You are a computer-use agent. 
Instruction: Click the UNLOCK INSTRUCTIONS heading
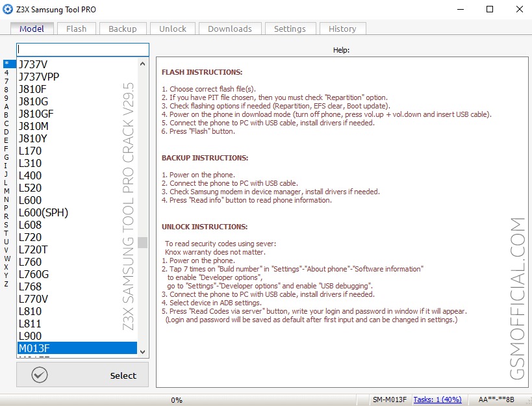(x=205, y=227)
